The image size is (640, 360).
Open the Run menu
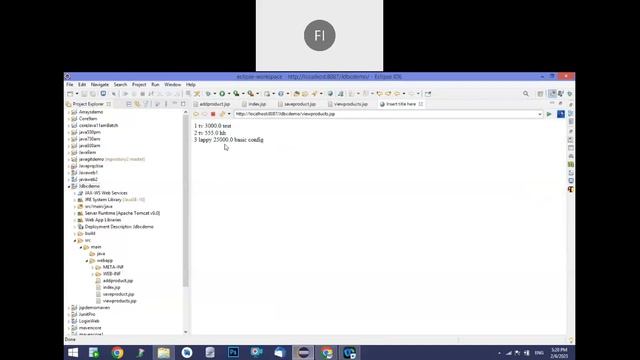tap(155, 84)
